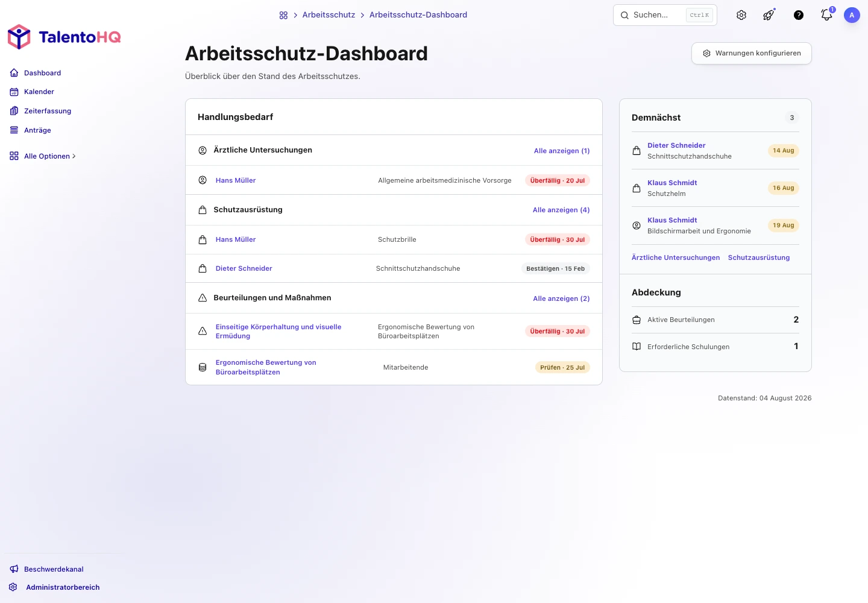868x603 pixels.
Task: Open Kalender in the sidebar
Action: (39, 92)
